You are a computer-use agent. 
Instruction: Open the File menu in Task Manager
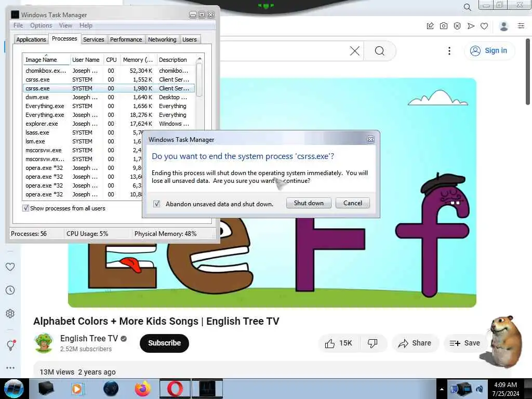(18, 25)
